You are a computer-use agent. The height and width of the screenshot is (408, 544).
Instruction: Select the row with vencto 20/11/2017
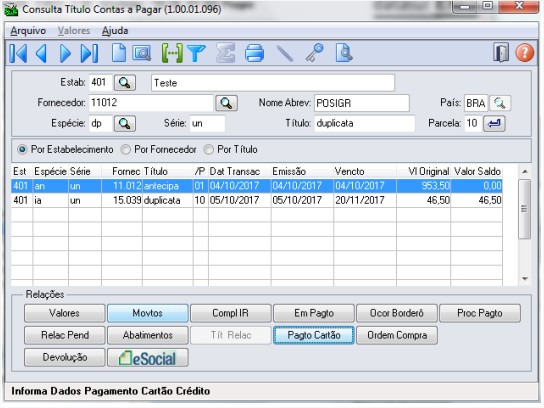257,200
